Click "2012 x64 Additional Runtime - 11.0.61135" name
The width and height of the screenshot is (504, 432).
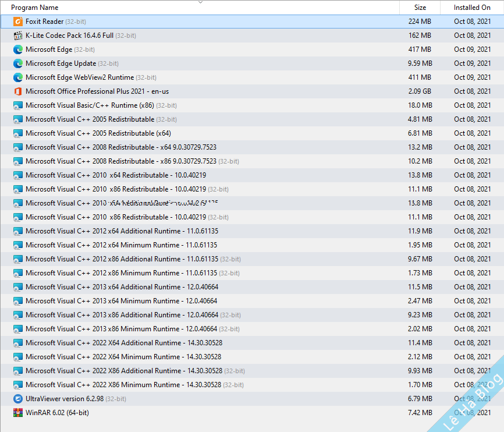coord(155,231)
